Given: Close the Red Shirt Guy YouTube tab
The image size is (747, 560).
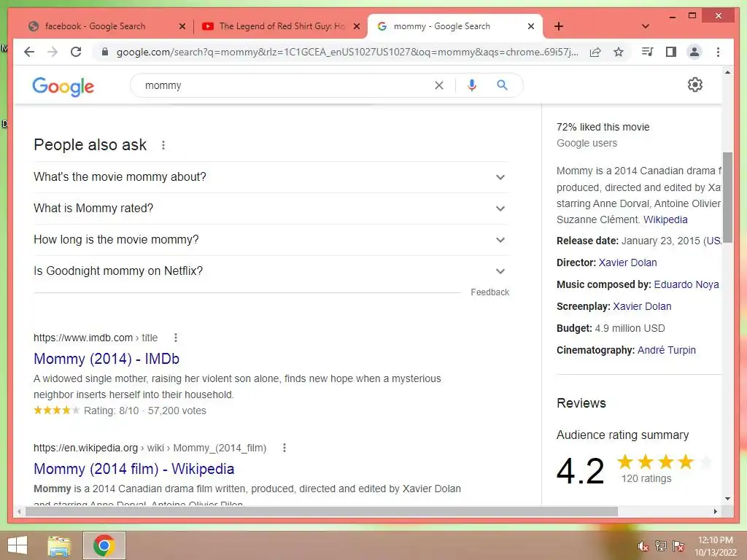Looking at the screenshot, I should [356, 27].
